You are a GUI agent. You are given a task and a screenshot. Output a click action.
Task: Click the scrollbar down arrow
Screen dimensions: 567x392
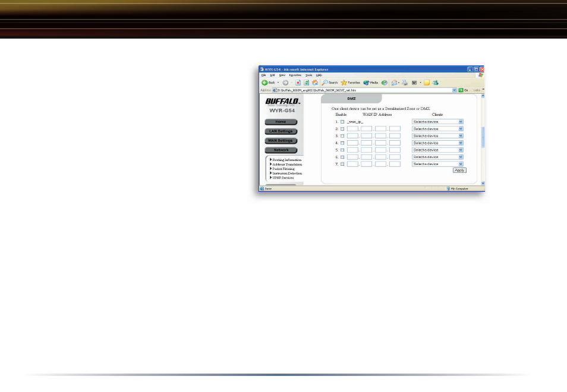(483, 183)
